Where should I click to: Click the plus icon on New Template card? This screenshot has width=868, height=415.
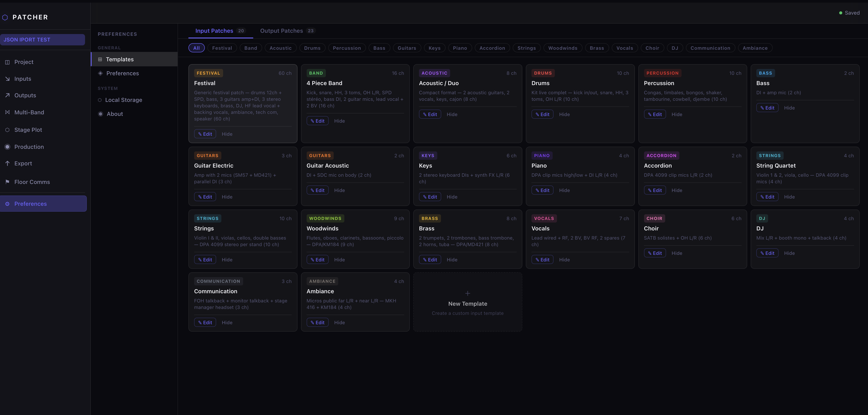coord(467,293)
